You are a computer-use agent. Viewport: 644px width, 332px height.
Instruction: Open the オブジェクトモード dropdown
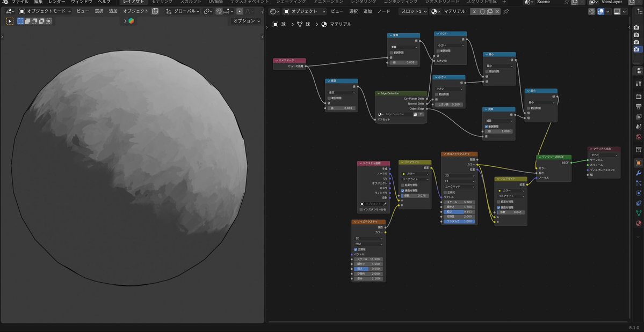coord(45,11)
